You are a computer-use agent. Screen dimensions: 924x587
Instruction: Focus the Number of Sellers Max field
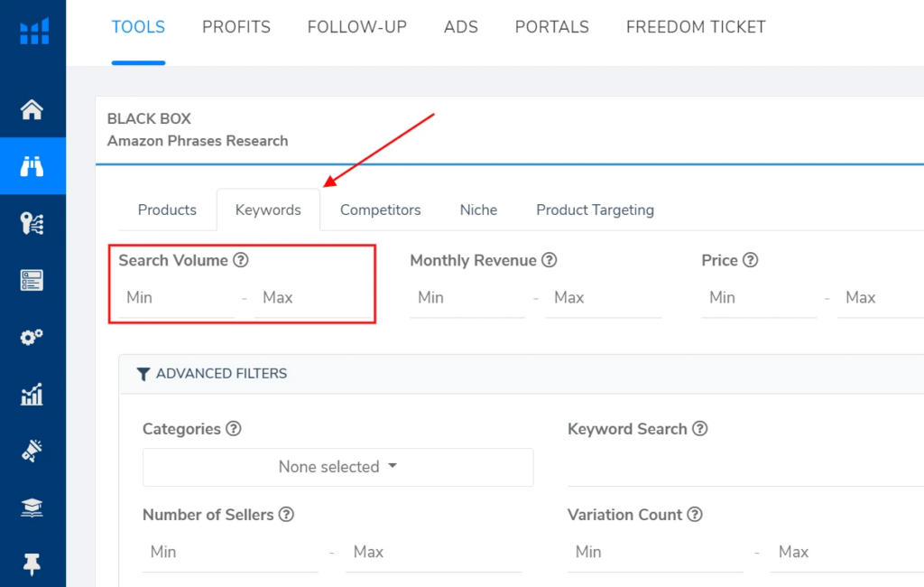coord(434,552)
